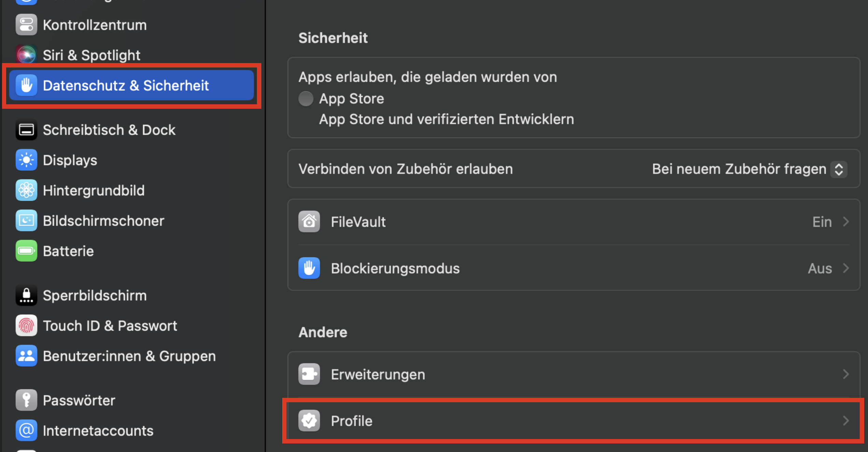Image resolution: width=868 pixels, height=452 pixels.
Task: Open the Displays icon in sidebar
Action: tap(26, 160)
